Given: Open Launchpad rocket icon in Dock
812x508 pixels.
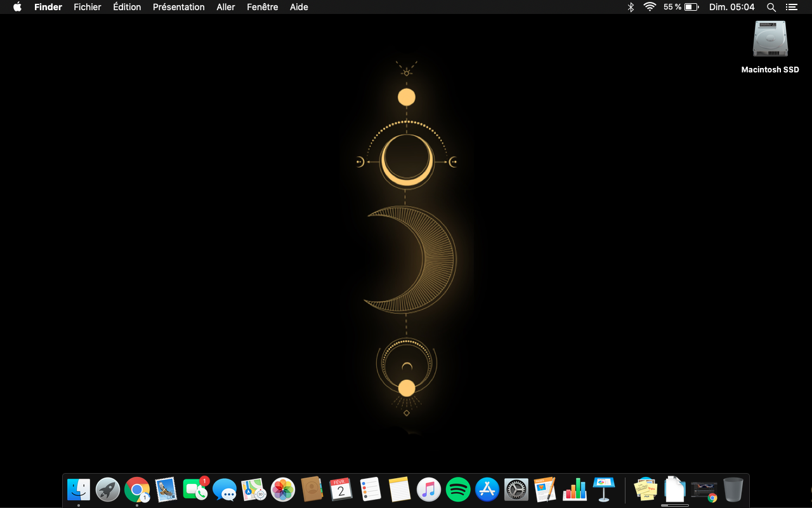Looking at the screenshot, I should point(108,490).
